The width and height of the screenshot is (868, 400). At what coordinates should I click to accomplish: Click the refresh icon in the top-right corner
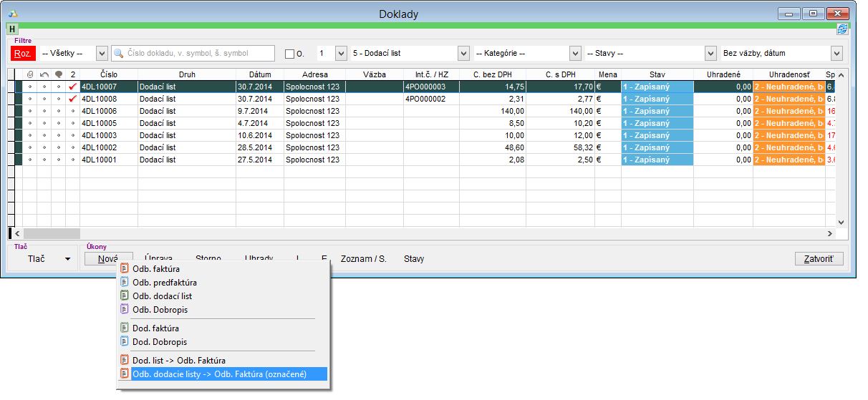(842, 29)
